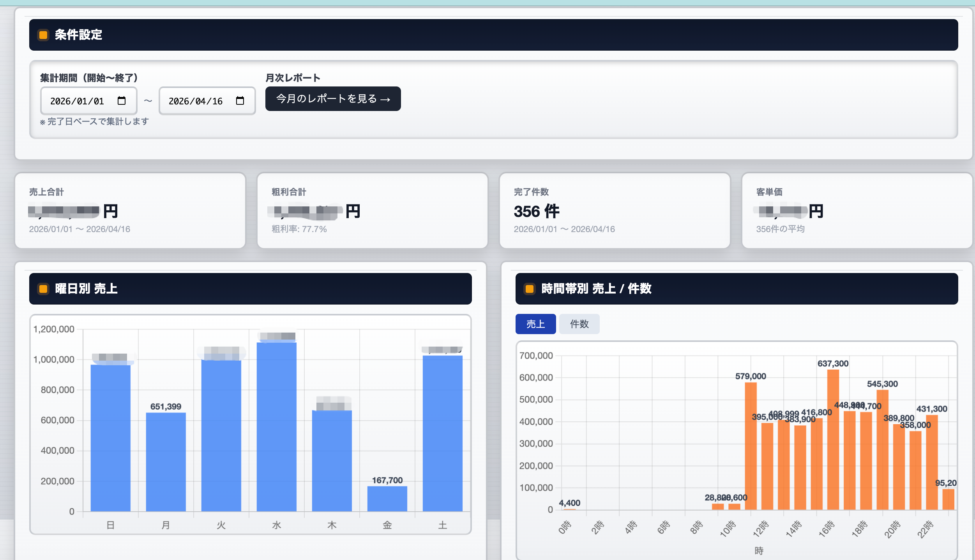975x560 pixels.
Task: Click the end date field 2026/04/16
Action: pyautogui.click(x=196, y=101)
